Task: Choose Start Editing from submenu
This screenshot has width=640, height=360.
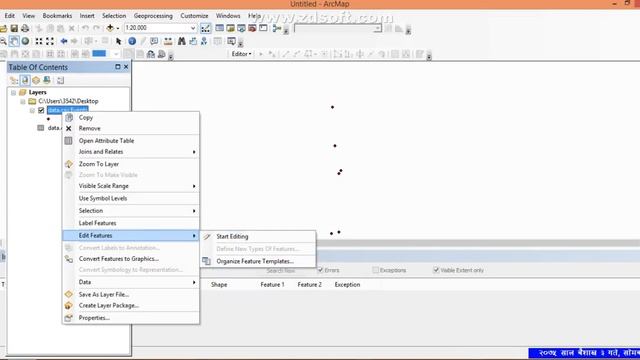Action: [x=258, y=237]
